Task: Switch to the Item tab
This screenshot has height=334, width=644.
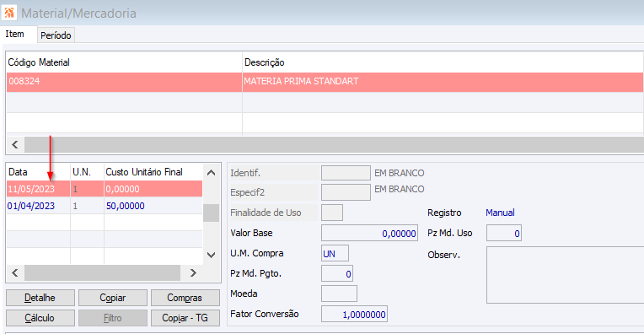Action: tap(15, 34)
